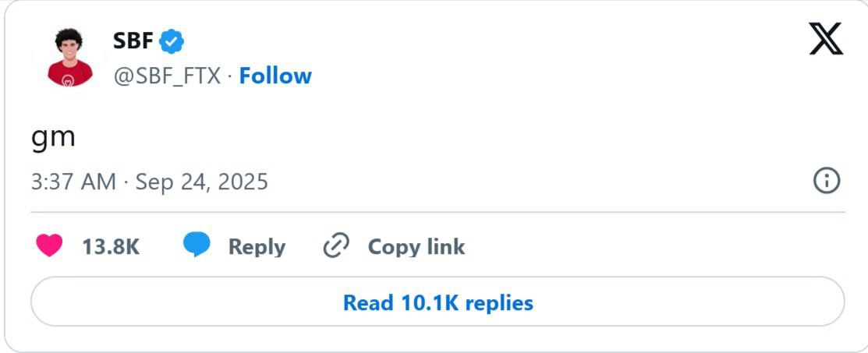
Task: Open the circled info icon
Action: (x=827, y=181)
